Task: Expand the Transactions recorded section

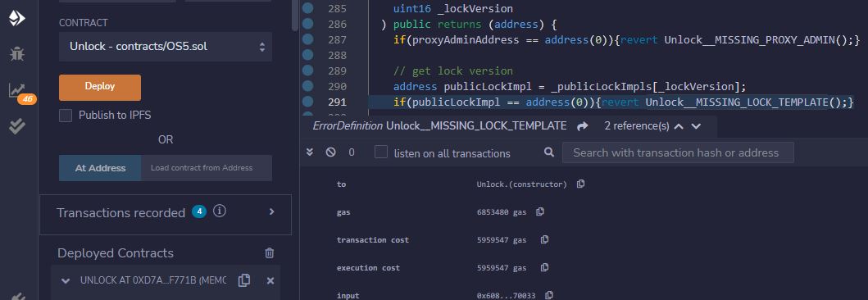Action: pyautogui.click(x=271, y=211)
